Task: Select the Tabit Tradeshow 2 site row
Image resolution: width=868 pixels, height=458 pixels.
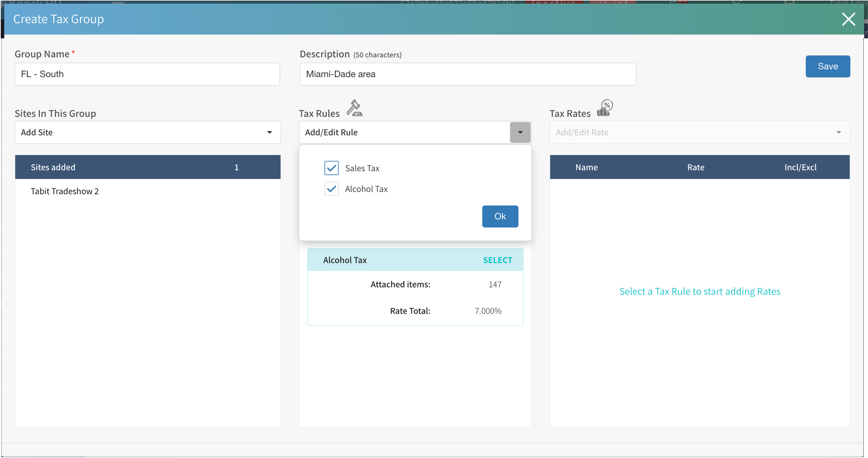Action: click(65, 191)
